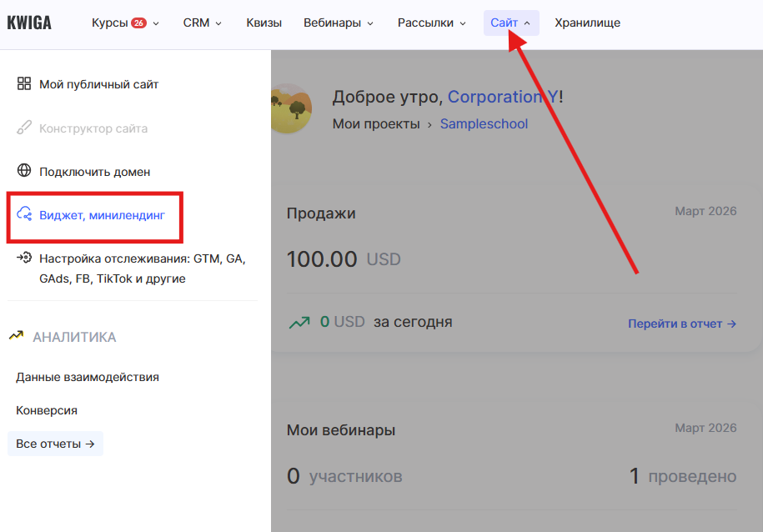The width and height of the screenshot is (763, 532).
Task: Click Перейти в отчет link
Action: [682, 324]
